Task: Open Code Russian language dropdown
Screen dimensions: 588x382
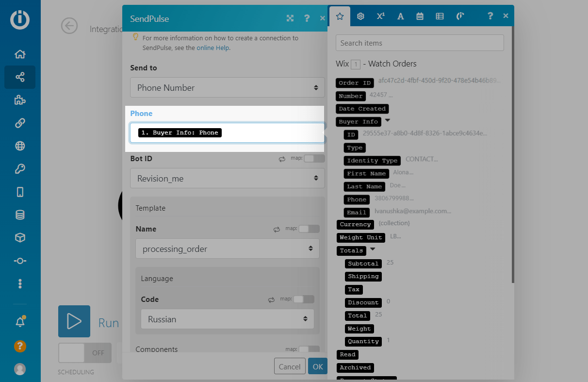Action: pos(228,319)
